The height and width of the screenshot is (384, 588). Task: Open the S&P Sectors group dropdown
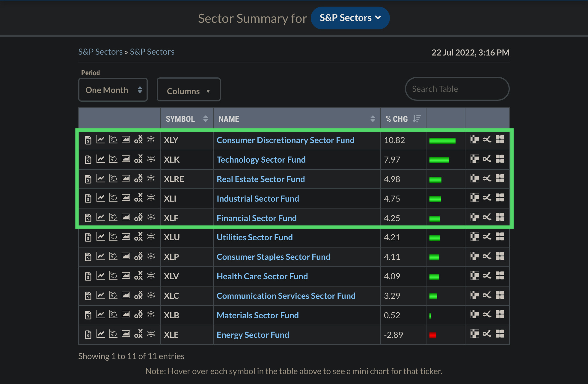coord(350,18)
